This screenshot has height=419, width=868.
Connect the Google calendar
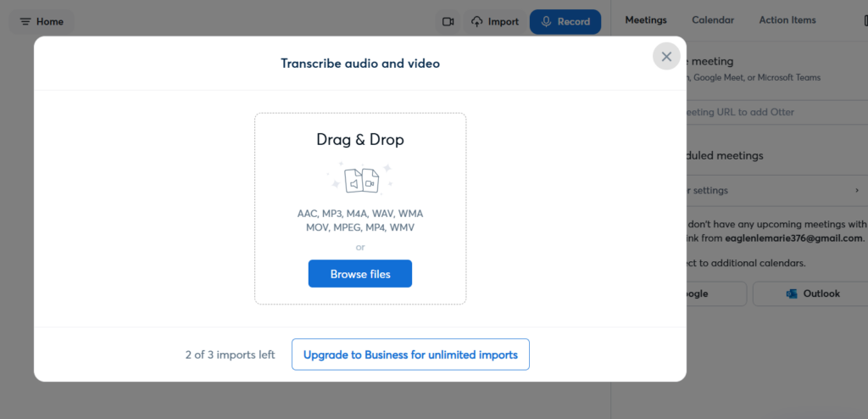tap(716, 293)
